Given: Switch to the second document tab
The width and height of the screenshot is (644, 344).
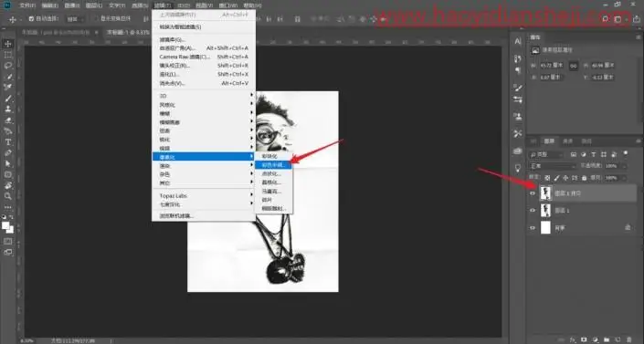Looking at the screenshot, I should 128,32.
